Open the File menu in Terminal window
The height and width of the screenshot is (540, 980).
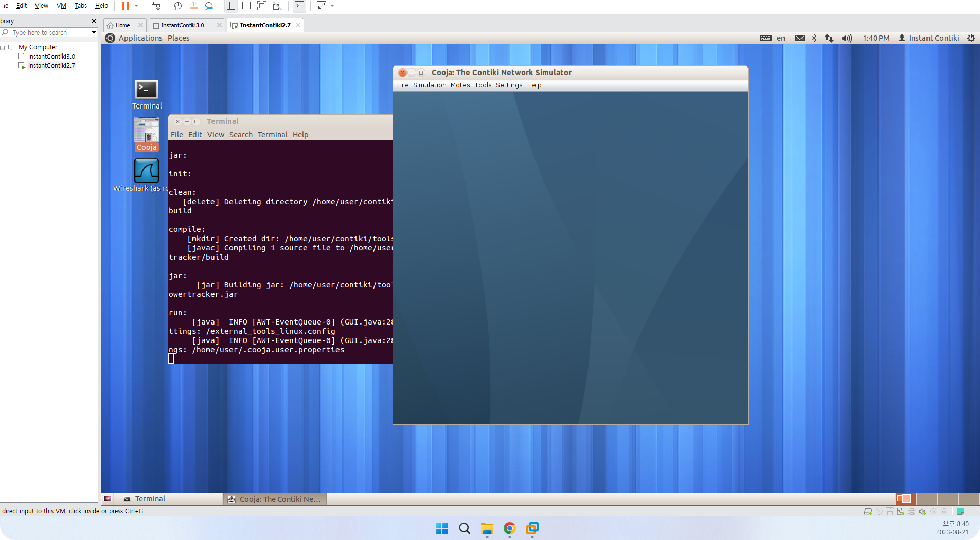click(177, 135)
